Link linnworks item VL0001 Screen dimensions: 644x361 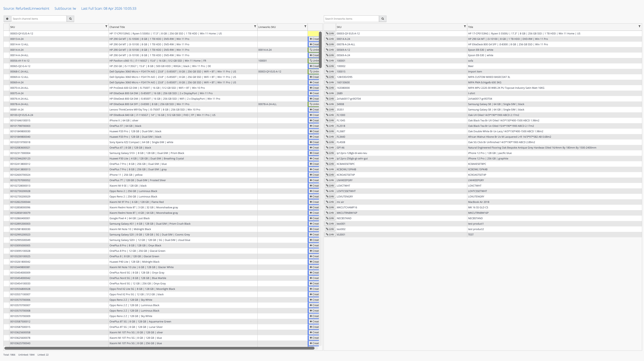330,235
